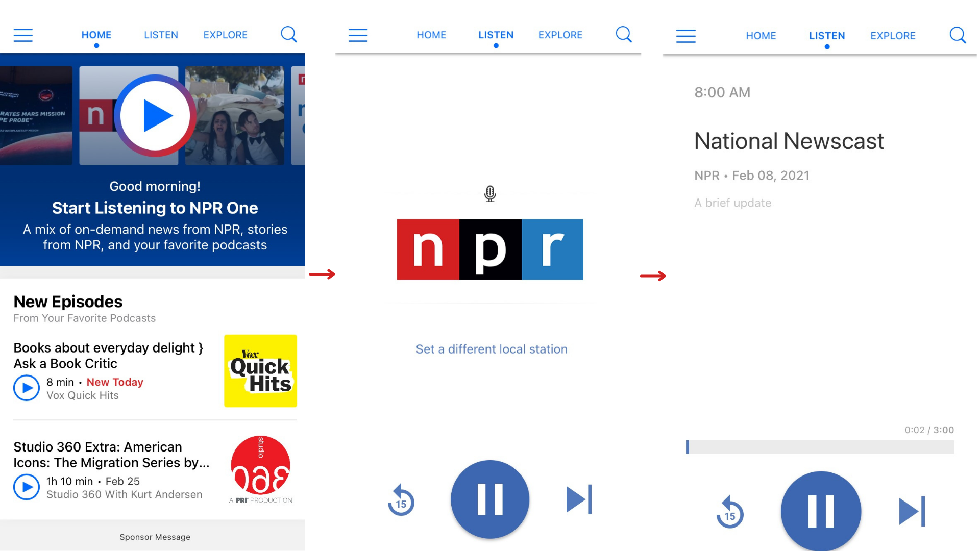Open the Sponsor Message
Screen dimensions: 980x551
coord(155,537)
